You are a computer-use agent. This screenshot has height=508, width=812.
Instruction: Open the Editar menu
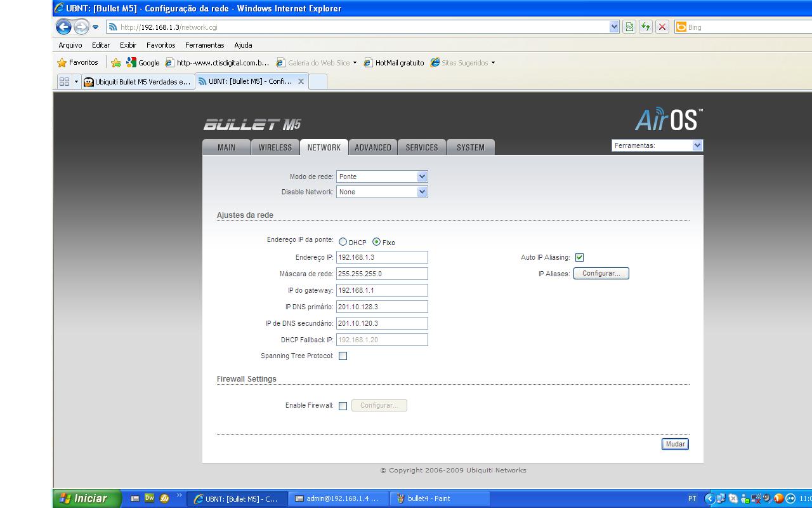click(x=101, y=45)
